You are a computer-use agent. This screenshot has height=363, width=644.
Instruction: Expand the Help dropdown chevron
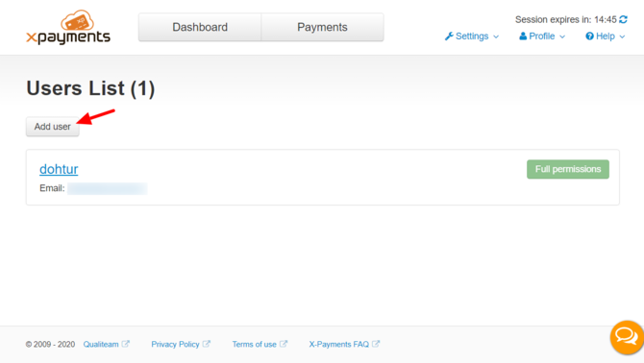point(622,36)
